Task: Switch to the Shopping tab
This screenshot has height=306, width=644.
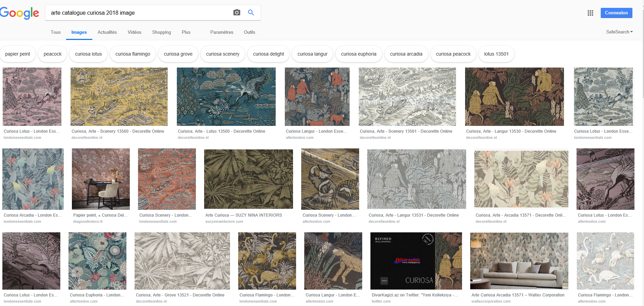Action: pyautogui.click(x=162, y=32)
